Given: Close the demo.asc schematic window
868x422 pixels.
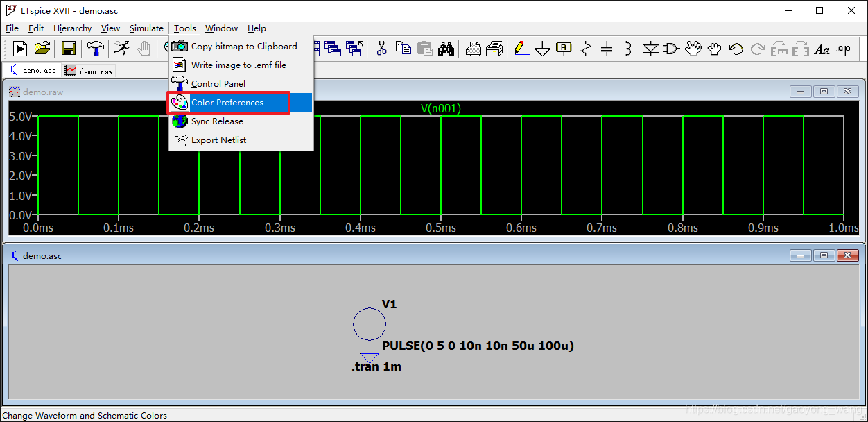Looking at the screenshot, I should coord(848,255).
